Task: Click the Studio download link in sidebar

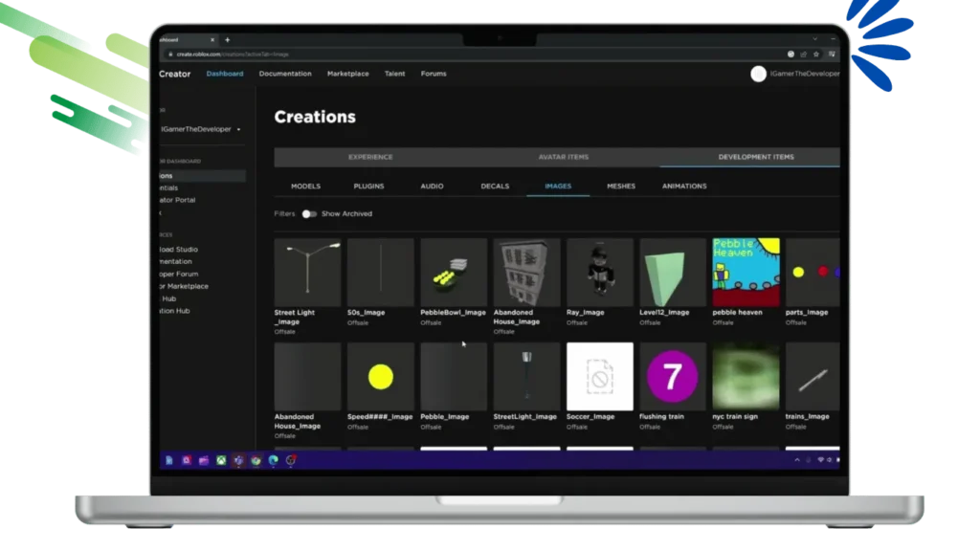Action: click(x=179, y=250)
